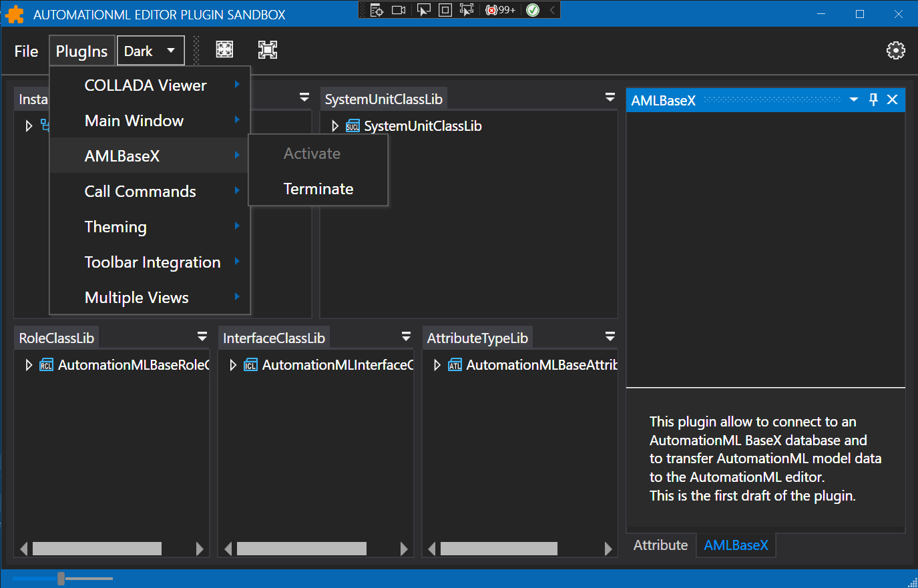
Task: Open the Multiple Views submenu
Action: [150, 297]
